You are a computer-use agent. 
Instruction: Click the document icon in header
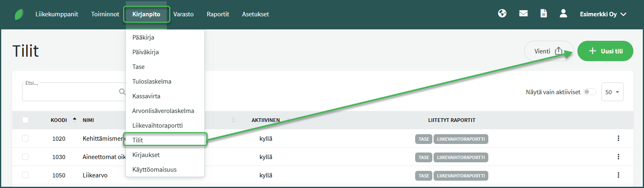[x=543, y=13]
